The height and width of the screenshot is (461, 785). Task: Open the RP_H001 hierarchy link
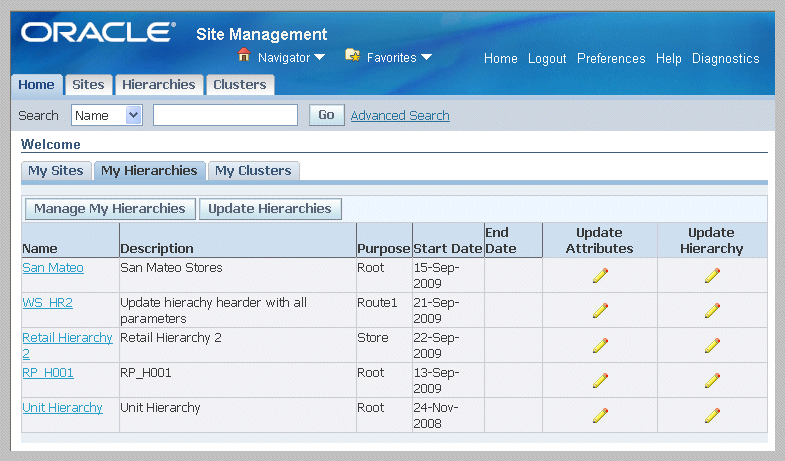(48, 373)
